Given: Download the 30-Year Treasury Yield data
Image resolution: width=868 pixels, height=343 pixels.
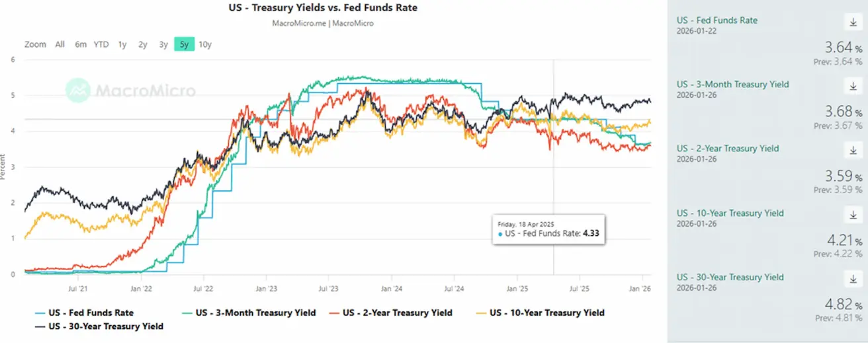Looking at the screenshot, I should [852, 280].
